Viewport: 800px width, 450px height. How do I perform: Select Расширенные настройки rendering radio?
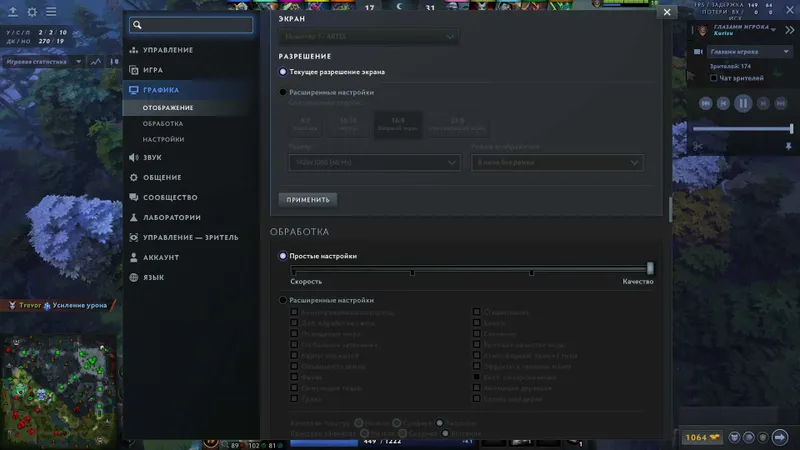coord(283,301)
